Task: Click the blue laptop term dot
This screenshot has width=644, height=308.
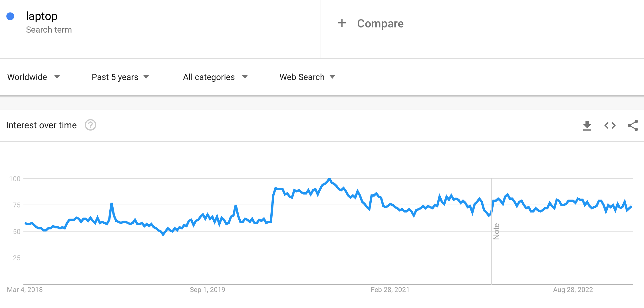Action: point(10,16)
